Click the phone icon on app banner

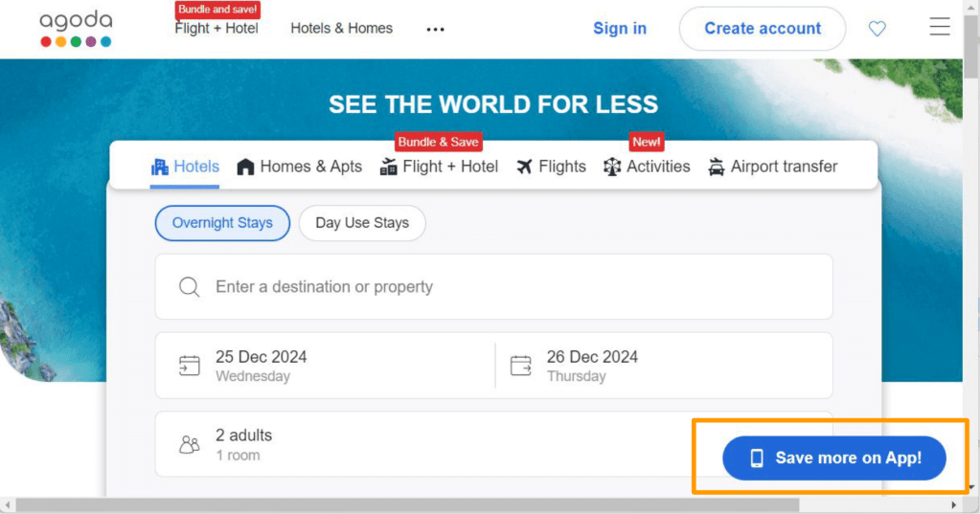tap(757, 458)
